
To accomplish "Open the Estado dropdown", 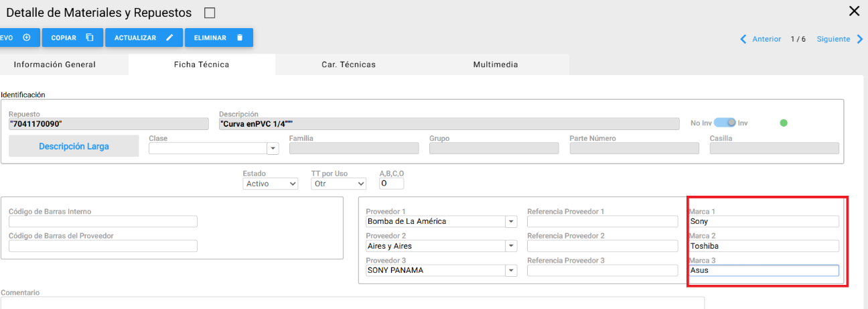I will (271, 184).
